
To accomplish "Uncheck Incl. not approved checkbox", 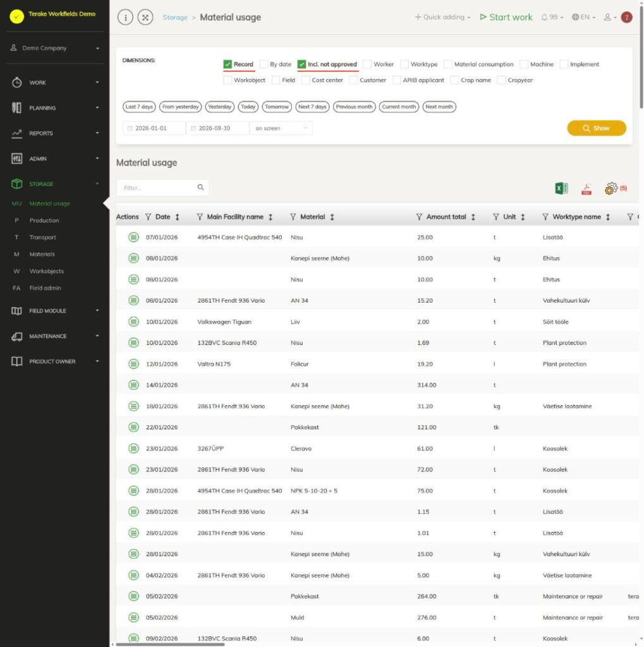I will tap(301, 64).
